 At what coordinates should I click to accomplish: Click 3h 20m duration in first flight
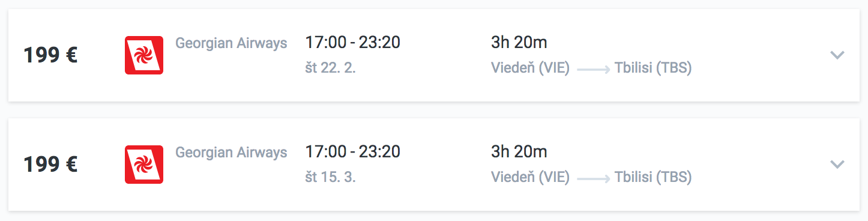tap(519, 43)
